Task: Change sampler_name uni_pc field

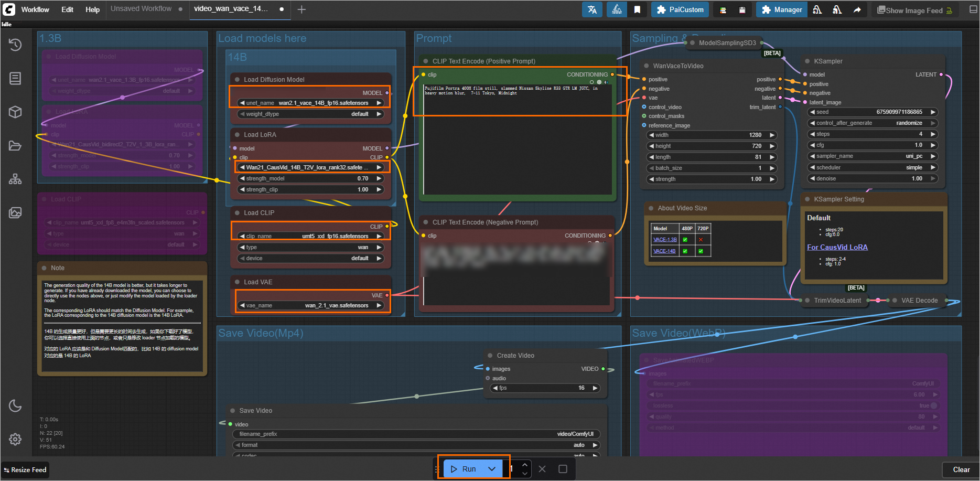Action: 873,156
